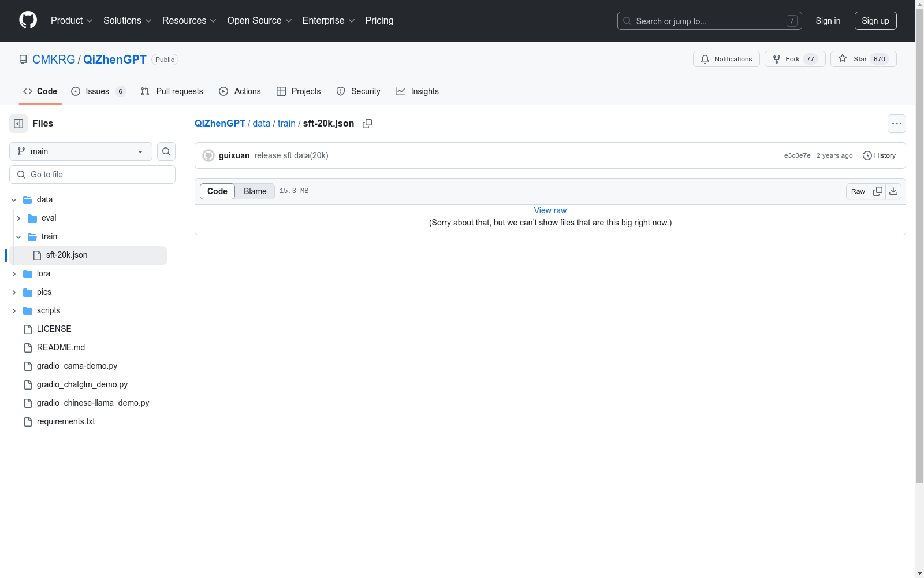Open the QiZhenGPT repository title link
This screenshot has width=924, height=578.
pyautogui.click(x=115, y=60)
